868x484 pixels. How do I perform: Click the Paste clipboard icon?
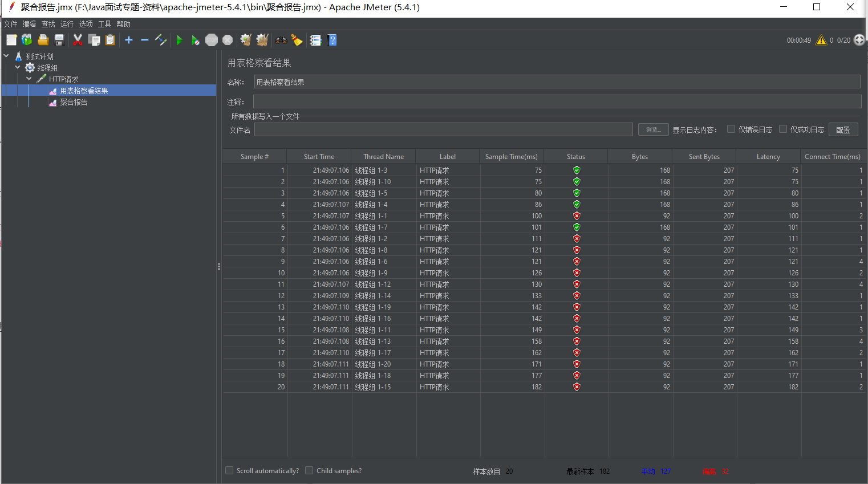click(110, 40)
